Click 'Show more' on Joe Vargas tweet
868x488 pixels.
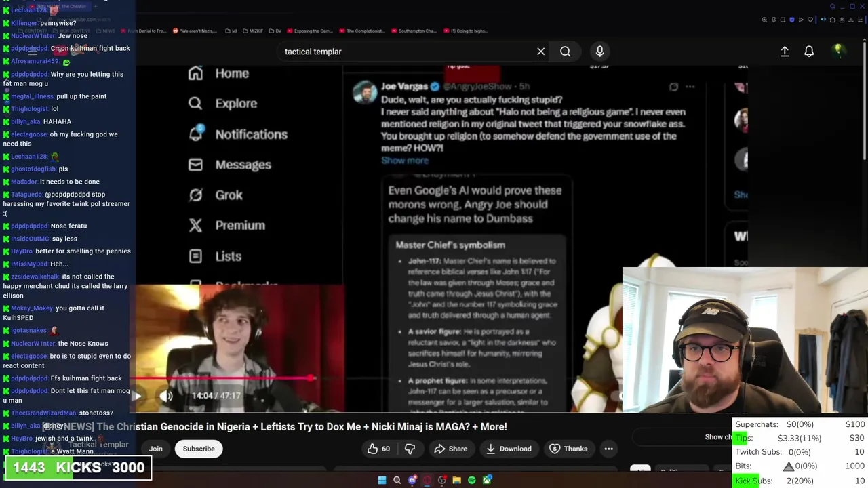tap(405, 161)
